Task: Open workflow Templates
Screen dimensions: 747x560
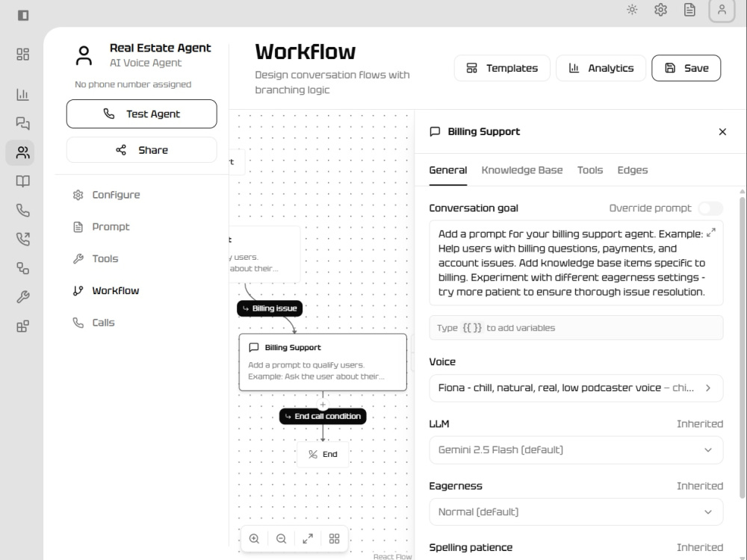Action: 502,68
